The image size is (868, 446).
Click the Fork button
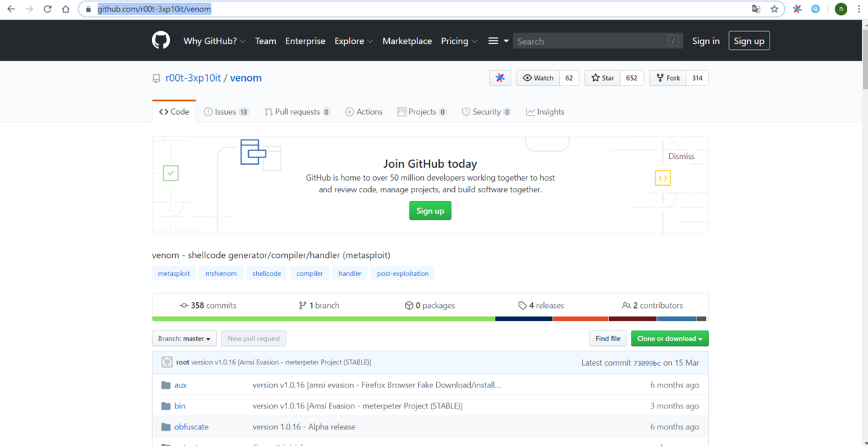click(668, 78)
